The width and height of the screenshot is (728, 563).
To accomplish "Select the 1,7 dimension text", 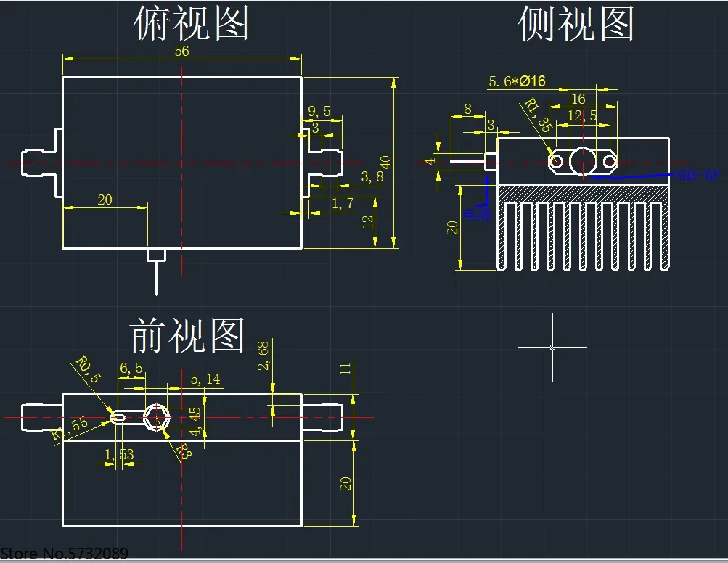I will [343, 203].
